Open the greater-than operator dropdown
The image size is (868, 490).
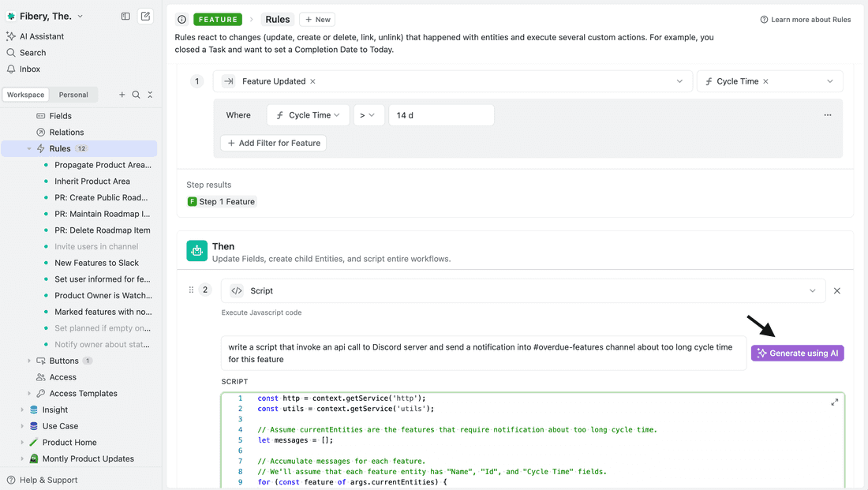(368, 115)
